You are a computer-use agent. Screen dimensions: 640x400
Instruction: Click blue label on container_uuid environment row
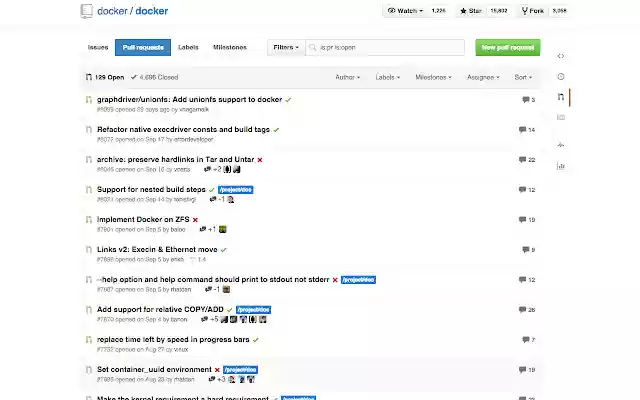coord(240,370)
